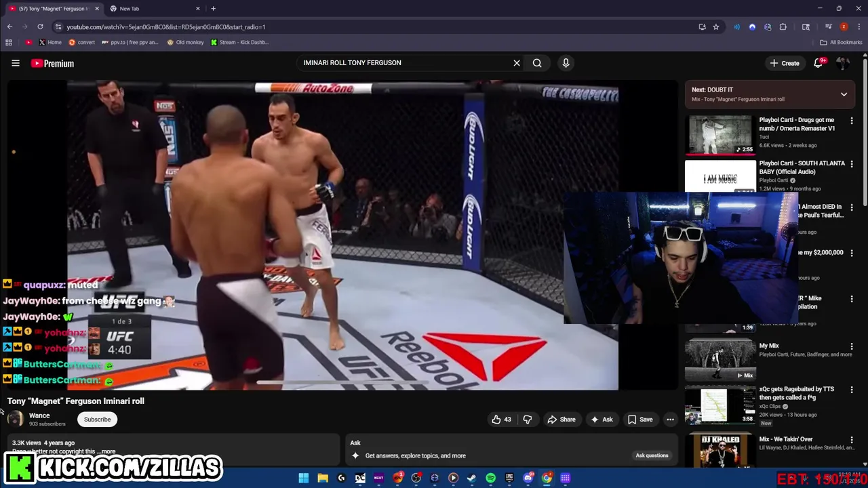Open the YouTube account avatar menu
This screenshot has height=488, width=868.
point(843,63)
